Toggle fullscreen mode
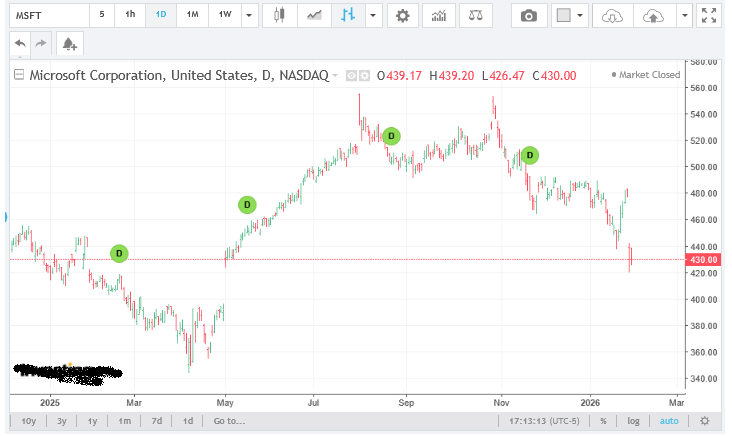Viewport: 732px width, 436px height. pyautogui.click(x=709, y=16)
